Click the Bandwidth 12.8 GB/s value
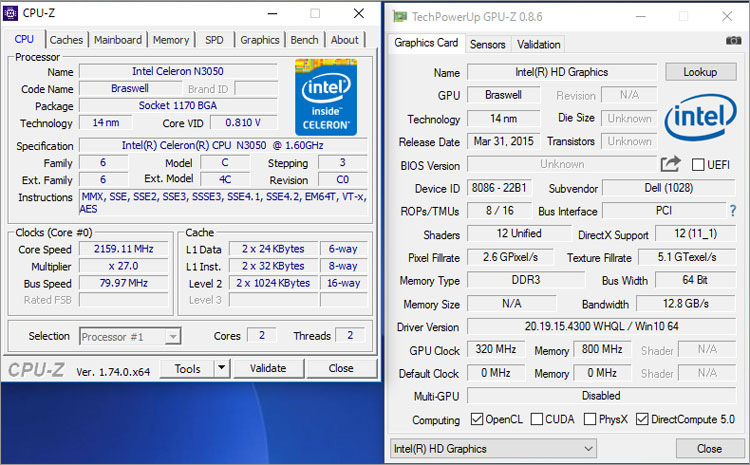 685,303
